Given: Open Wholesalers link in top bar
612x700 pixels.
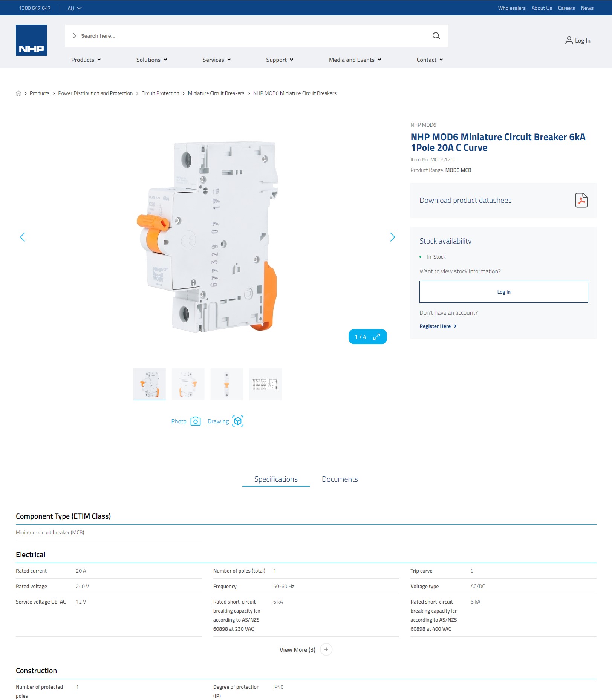Looking at the screenshot, I should pos(511,8).
